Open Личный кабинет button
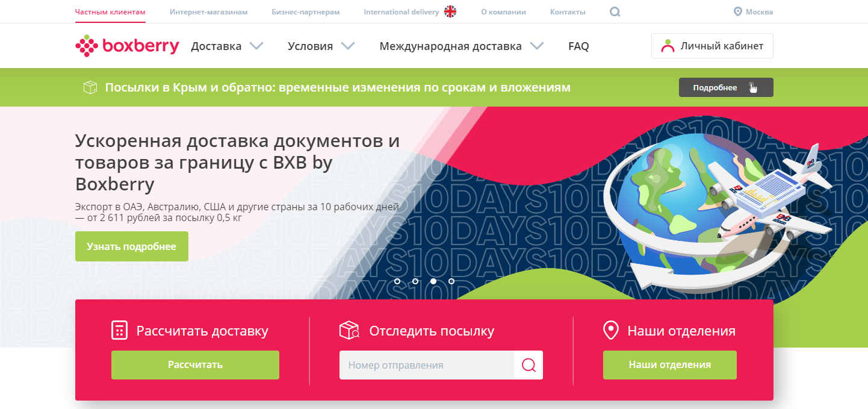The height and width of the screenshot is (409, 868). tap(712, 46)
